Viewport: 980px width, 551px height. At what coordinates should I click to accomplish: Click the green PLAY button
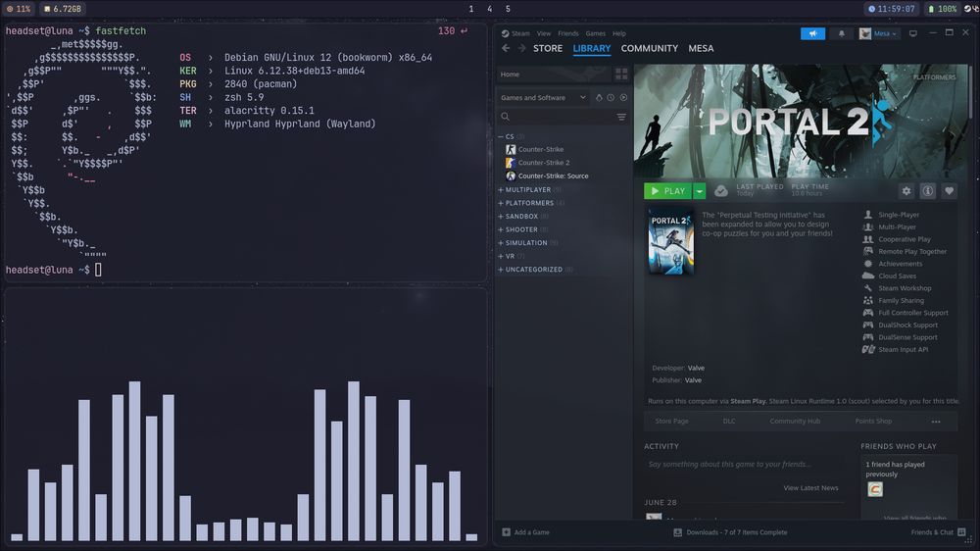pos(667,191)
